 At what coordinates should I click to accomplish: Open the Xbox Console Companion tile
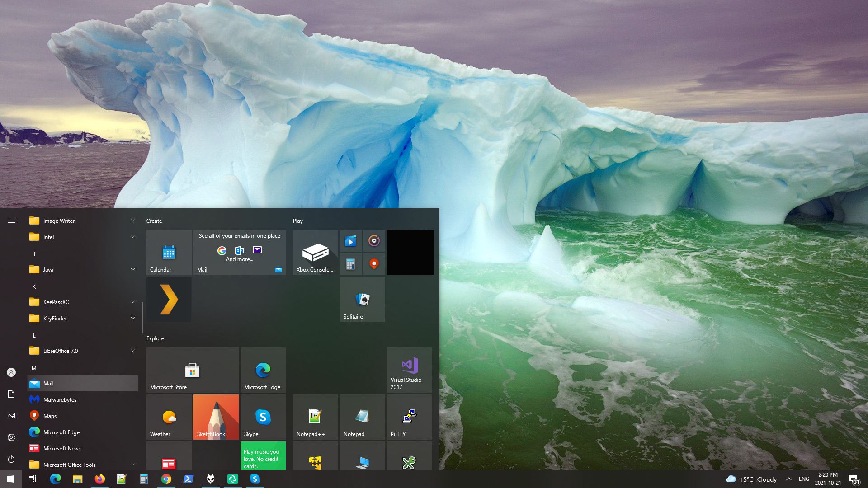(315, 252)
